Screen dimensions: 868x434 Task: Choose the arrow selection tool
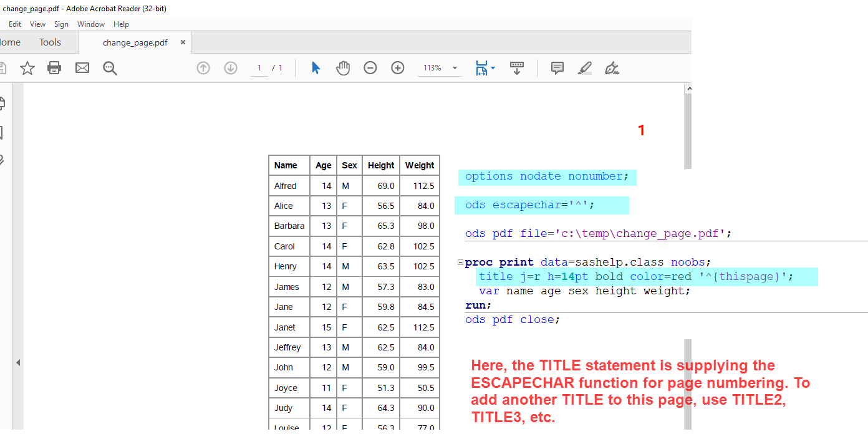316,68
